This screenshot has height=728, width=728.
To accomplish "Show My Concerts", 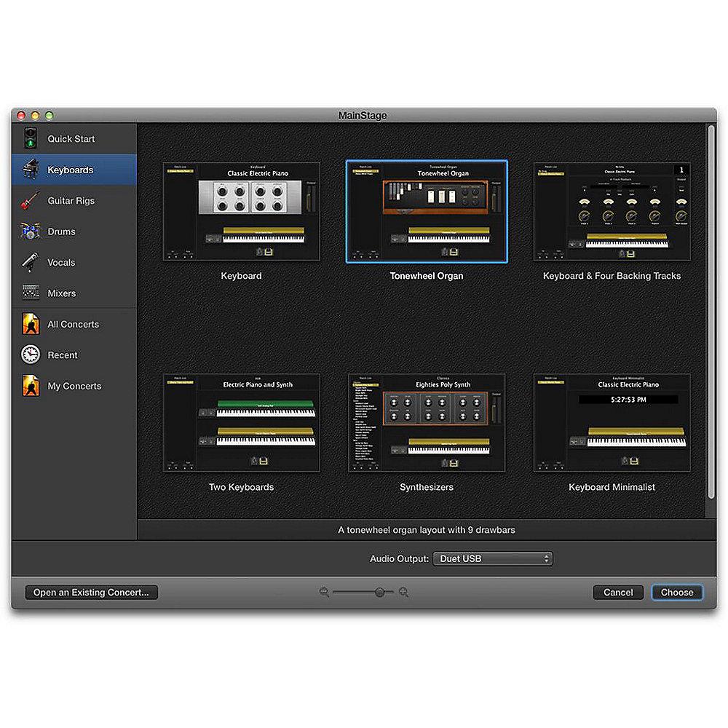I will pos(74,386).
